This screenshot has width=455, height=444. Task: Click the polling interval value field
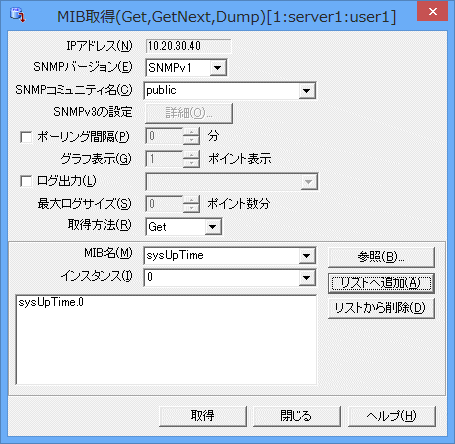click(164, 136)
